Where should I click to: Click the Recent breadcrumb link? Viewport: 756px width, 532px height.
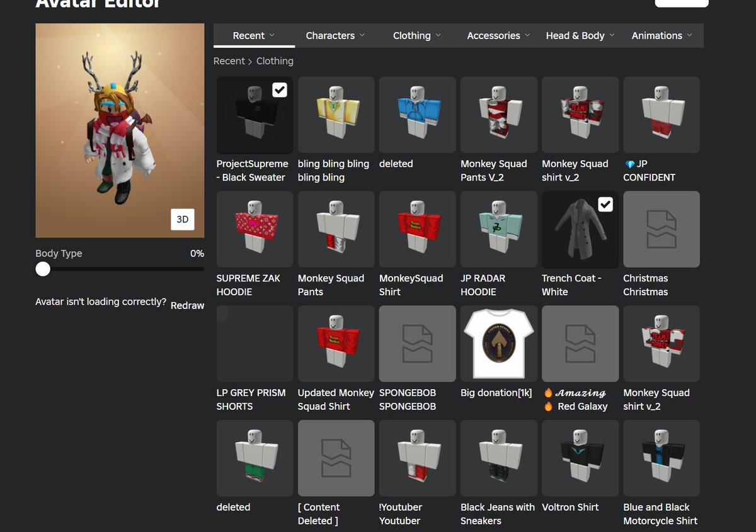click(229, 61)
